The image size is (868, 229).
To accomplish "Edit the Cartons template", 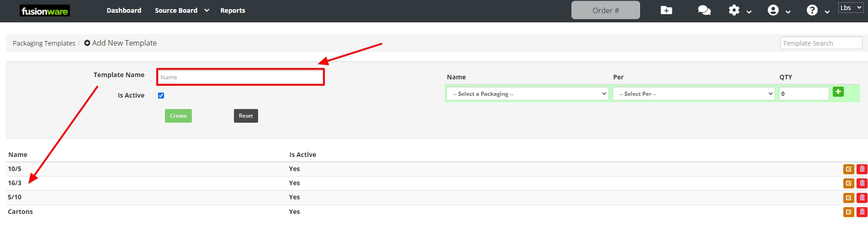I will [848, 212].
